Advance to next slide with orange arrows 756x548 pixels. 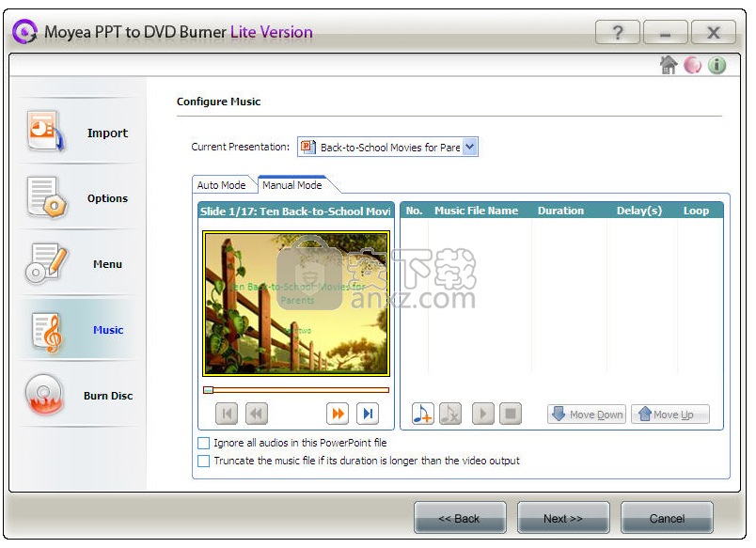[x=338, y=414]
